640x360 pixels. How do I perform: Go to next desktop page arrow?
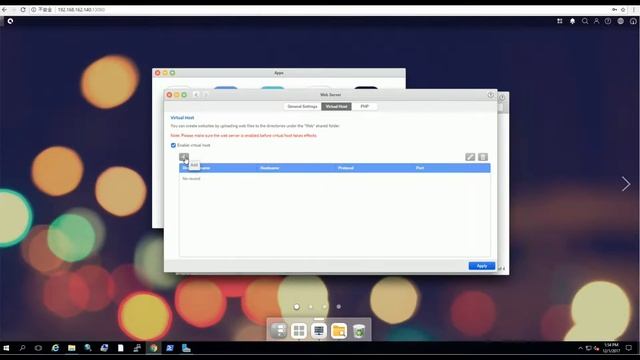(x=626, y=184)
